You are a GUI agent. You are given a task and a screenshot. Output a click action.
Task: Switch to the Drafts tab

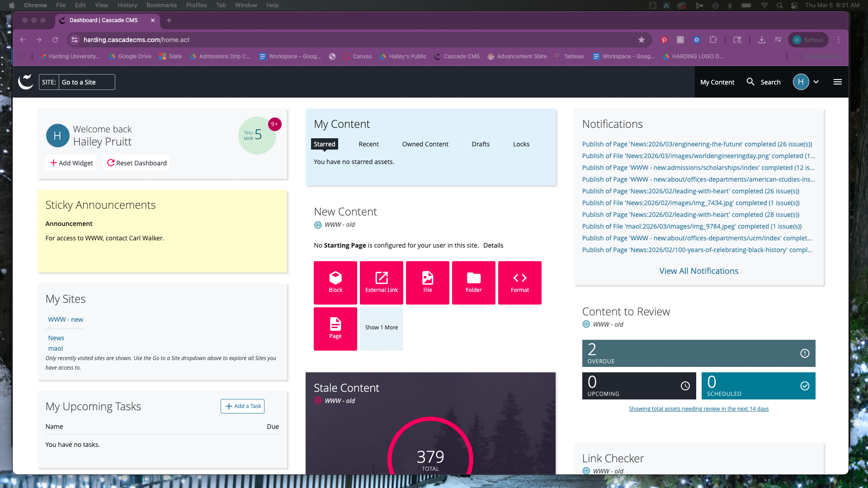[x=480, y=144]
